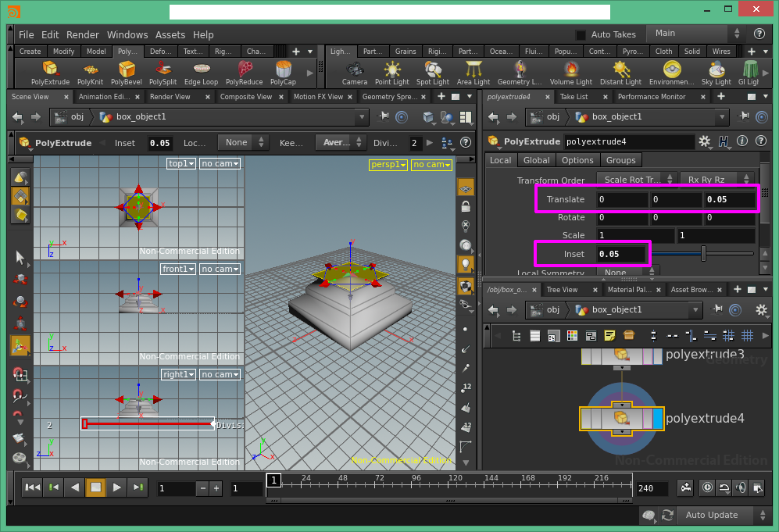The height and width of the screenshot is (532, 779).
Task: Open the File menu
Action: coord(27,35)
